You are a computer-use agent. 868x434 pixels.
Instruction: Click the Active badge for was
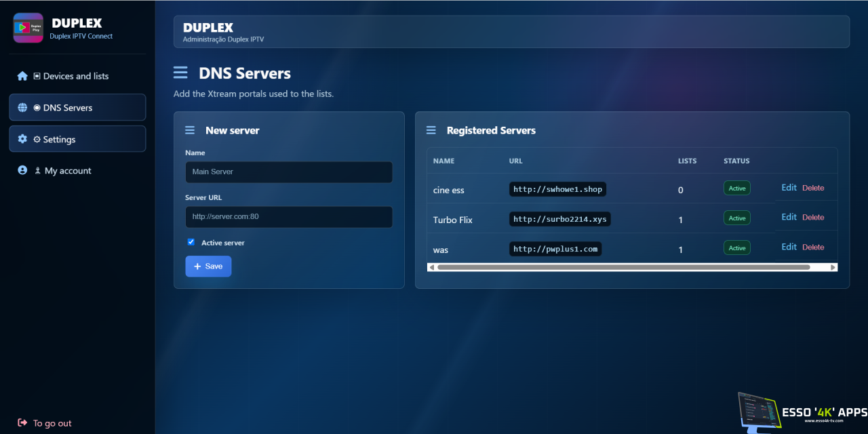pyautogui.click(x=737, y=248)
